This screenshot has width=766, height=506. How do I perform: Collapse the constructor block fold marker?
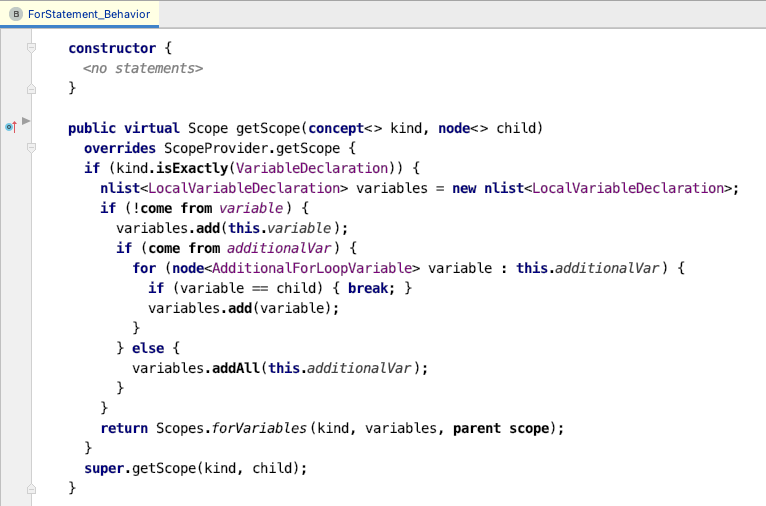31,48
